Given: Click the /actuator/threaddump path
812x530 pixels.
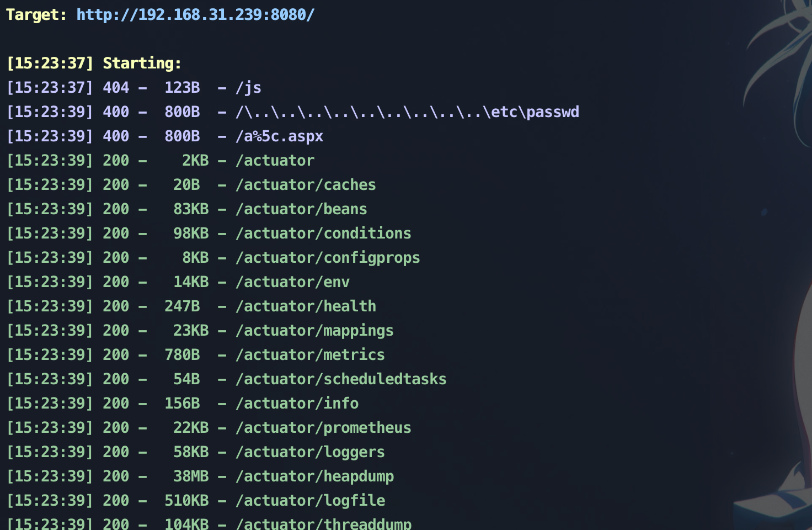Looking at the screenshot, I should (323, 523).
